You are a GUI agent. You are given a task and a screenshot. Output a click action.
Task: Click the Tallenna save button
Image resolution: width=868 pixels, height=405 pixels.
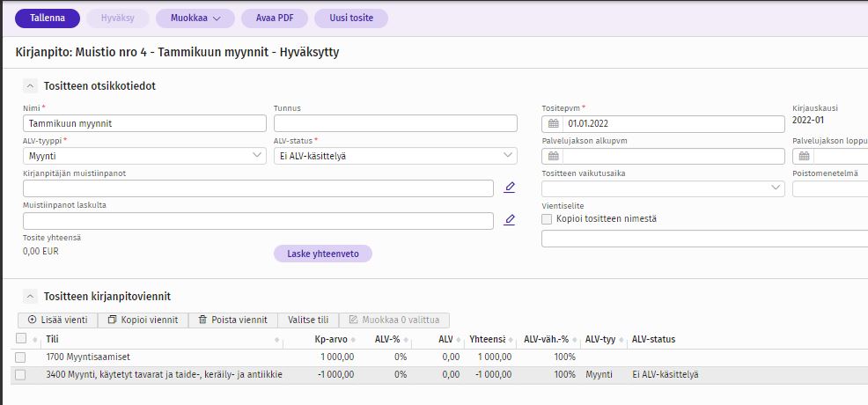[x=48, y=18]
